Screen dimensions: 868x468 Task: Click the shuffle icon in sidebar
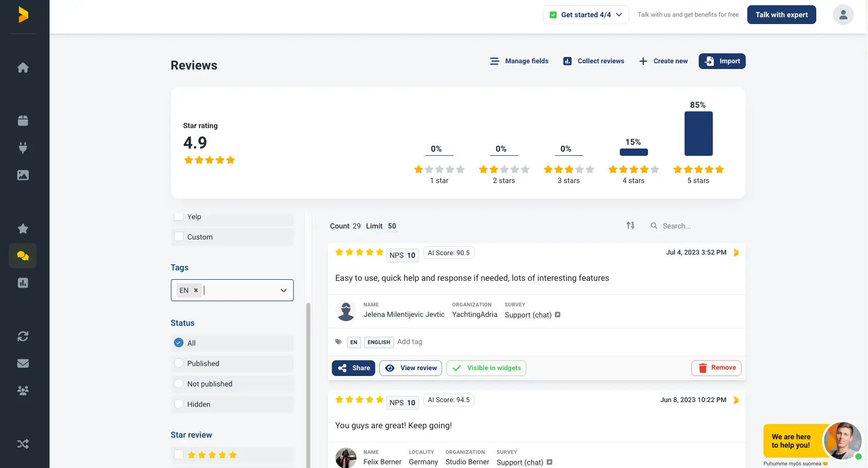pos(23,444)
